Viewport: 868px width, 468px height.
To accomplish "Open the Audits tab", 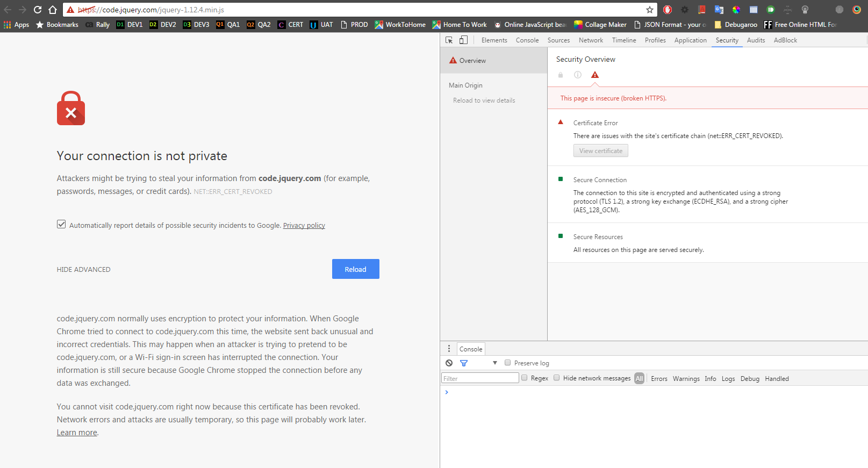I will click(756, 40).
